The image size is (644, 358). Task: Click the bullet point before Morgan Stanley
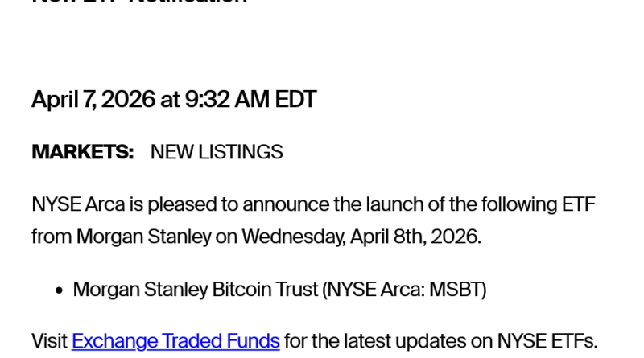click(59, 290)
